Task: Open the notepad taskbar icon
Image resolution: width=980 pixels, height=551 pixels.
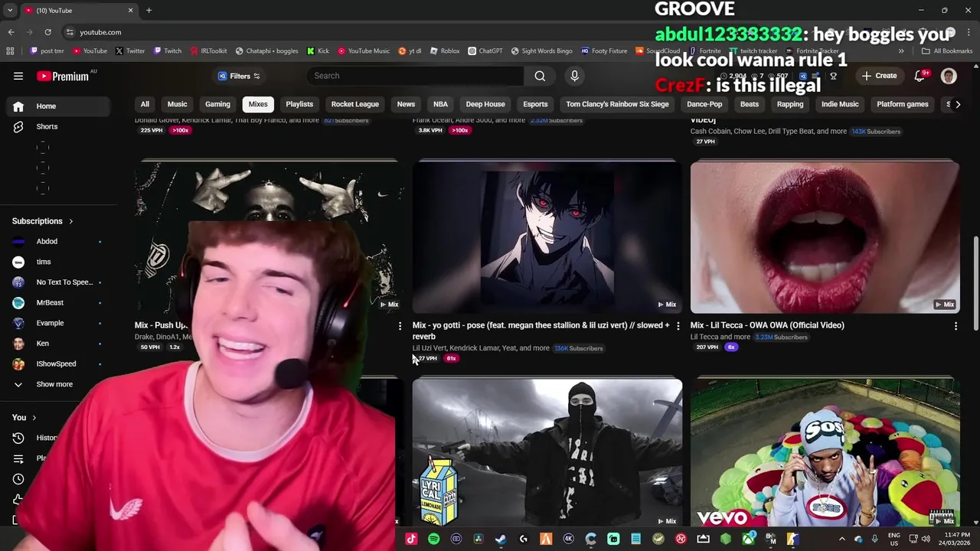Action: pyautogui.click(x=635, y=540)
